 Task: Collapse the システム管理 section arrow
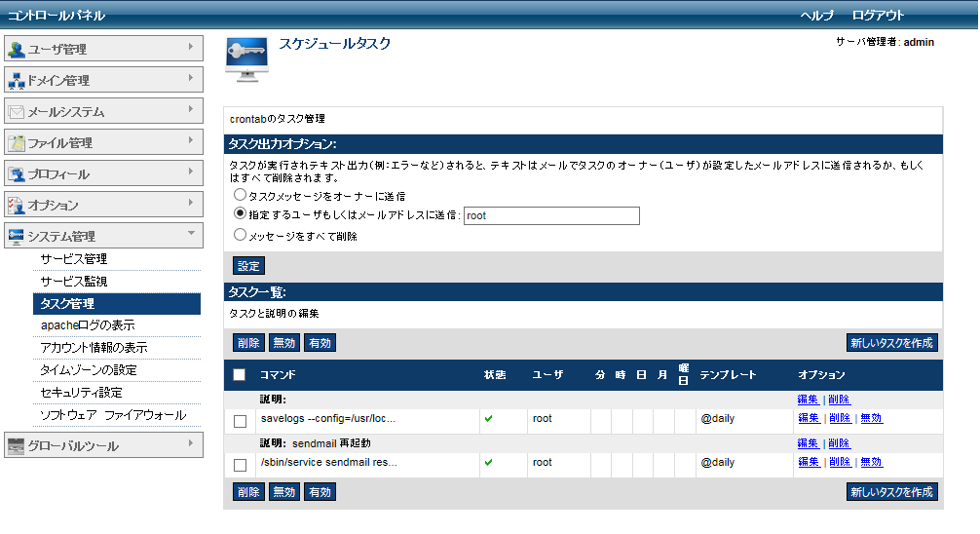click(x=190, y=233)
